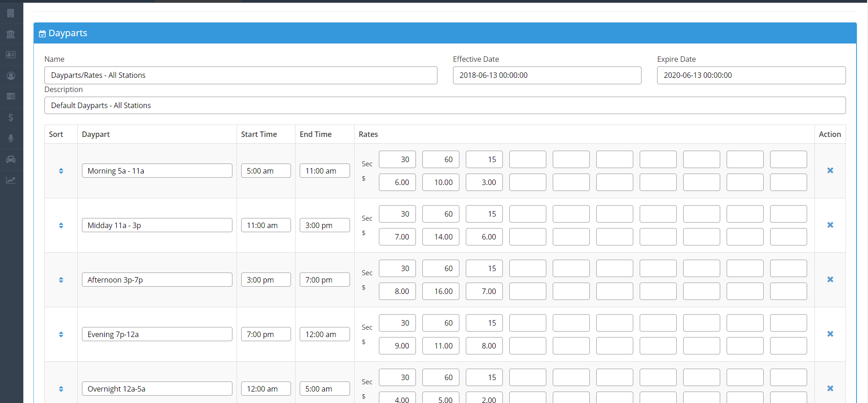Select the Morning start time 5:00 am field
Viewport: 868px width, 403px height.
pyautogui.click(x=266, y=171)
